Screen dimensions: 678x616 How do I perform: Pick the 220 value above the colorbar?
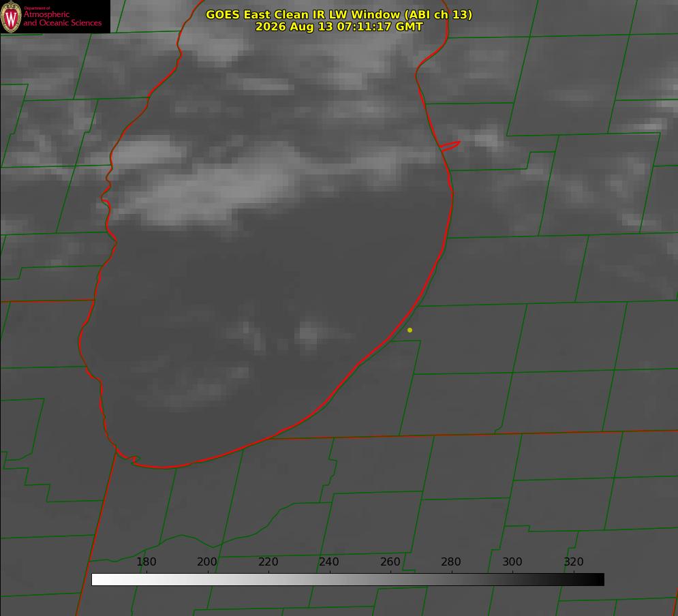tap(268, 561)
